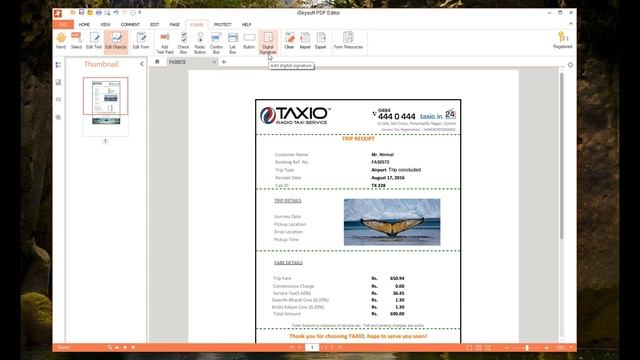Click the status bar search magnifier icon
Screen dimensions: 640x360
point(109,347)
